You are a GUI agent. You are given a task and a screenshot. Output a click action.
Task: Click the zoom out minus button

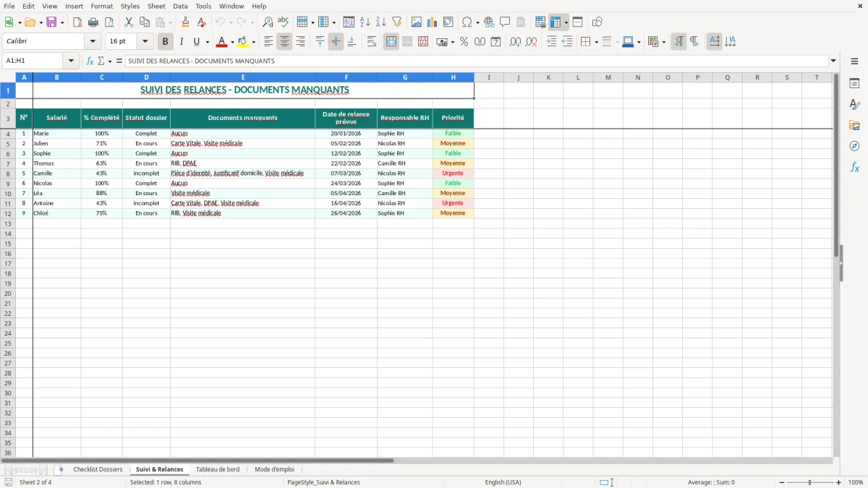click(x=782, y=482)
